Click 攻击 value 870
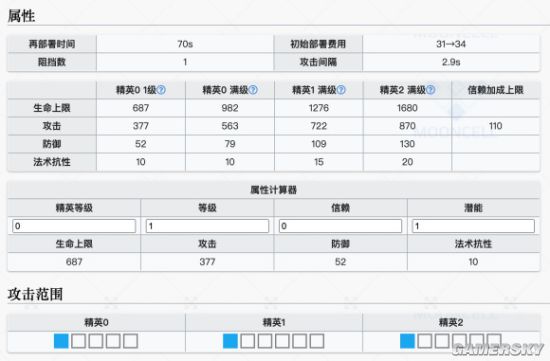The height and width of the screenshot is (361, 550). (x=407, y=126)
